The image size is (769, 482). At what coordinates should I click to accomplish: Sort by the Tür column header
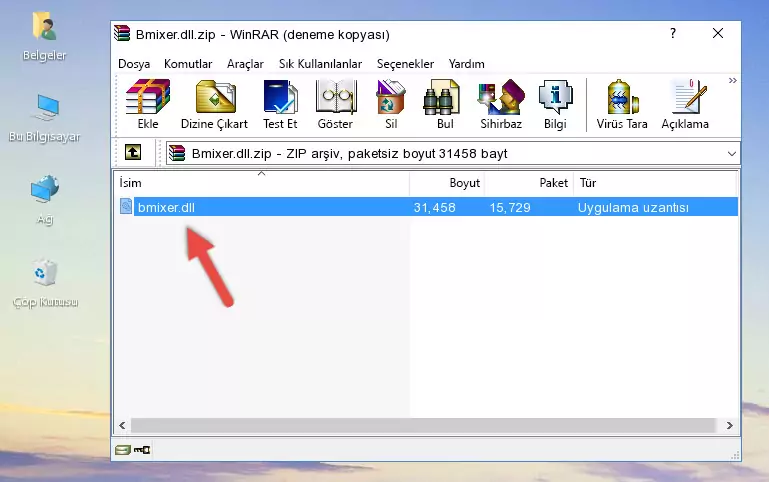pos(655,183)
